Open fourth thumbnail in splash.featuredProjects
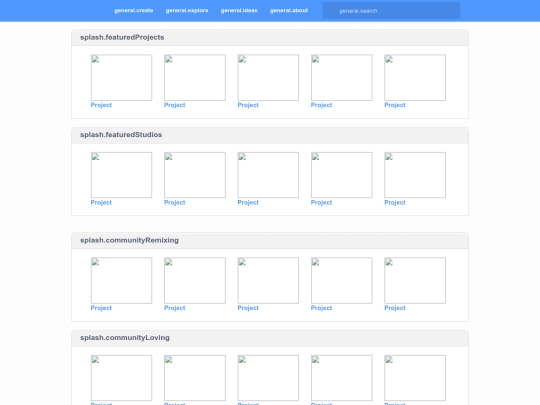Image resolution: width=540 pixels, height=405 pixels. [x=342, y=77]
